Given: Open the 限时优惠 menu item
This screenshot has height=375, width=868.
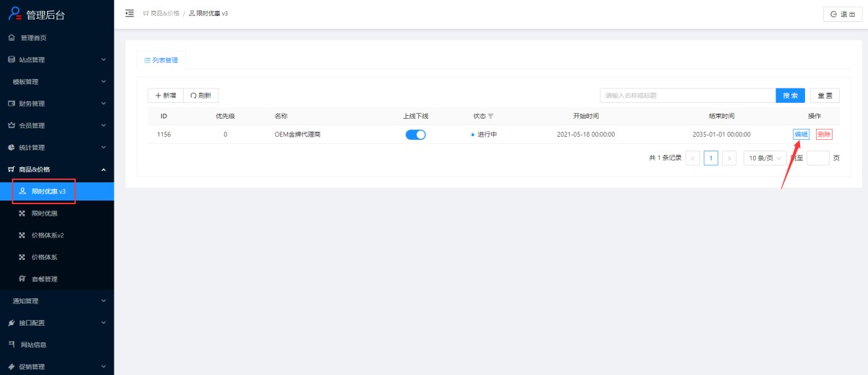Looking at the screenshot, I should click(x=44, y=214).
